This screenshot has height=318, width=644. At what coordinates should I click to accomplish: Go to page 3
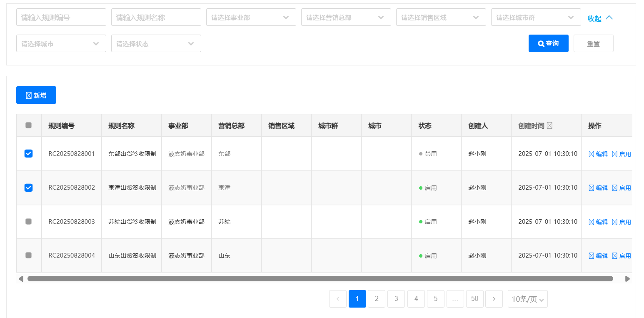[x=396, y=299]
